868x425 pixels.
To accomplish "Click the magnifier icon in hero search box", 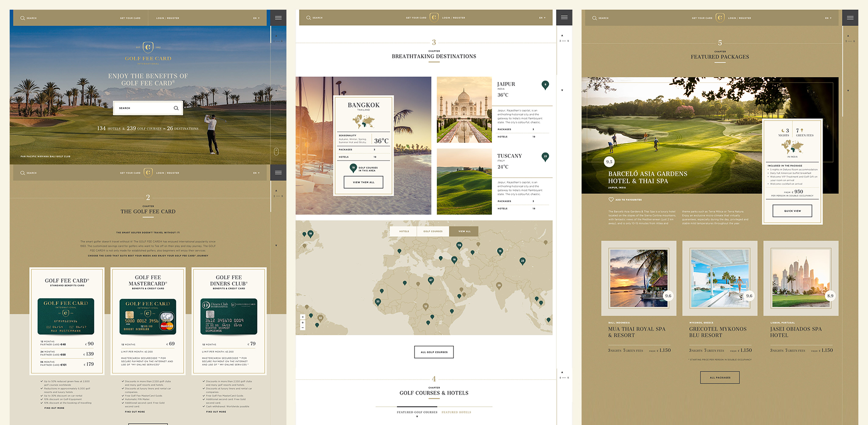I will [x=176, y=108].
